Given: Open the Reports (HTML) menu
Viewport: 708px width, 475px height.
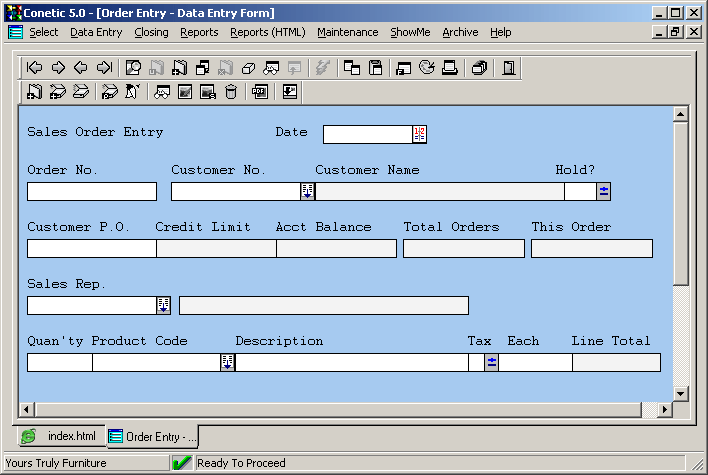Looking at the screenshot, I should [x=267, y=32].
